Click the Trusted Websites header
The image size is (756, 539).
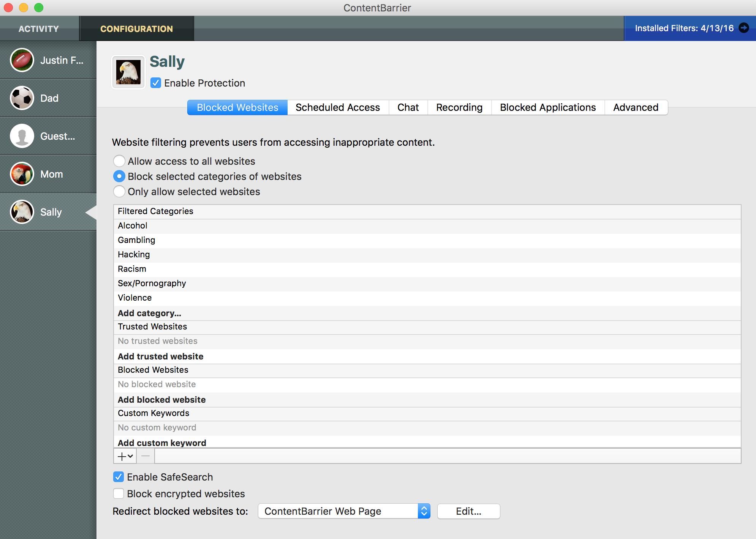click(x=427, y=327)
